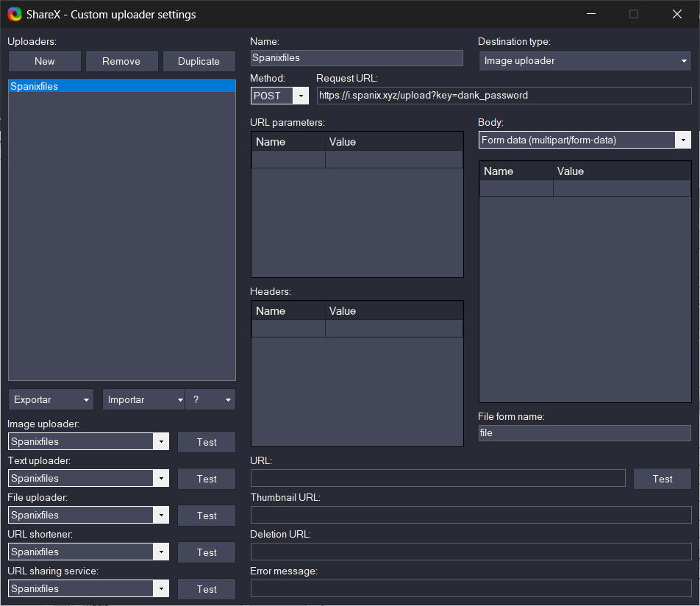Click empty Value cell in Body table
Image resolution: width=700 pixels, height=606 pixels.
point(622,188)
